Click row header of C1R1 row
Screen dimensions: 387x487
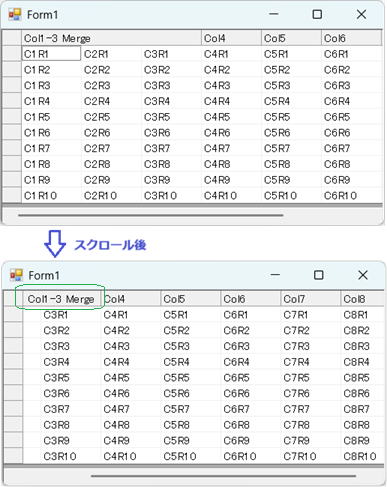coord(12,54)
